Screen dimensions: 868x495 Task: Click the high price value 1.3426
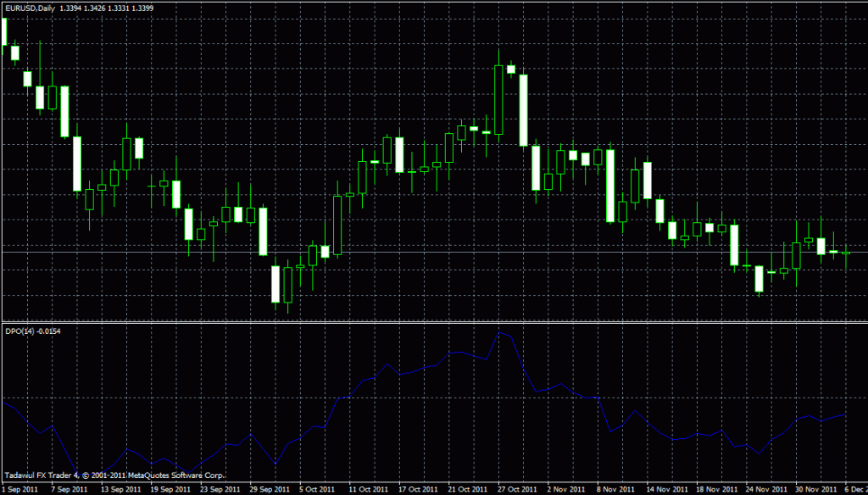95,8
